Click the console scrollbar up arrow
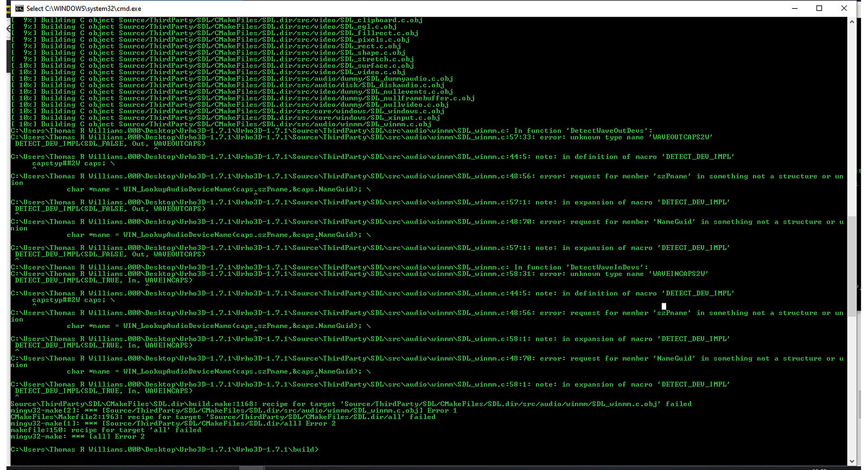Viewport: 868px width, 470px height. 852,22
